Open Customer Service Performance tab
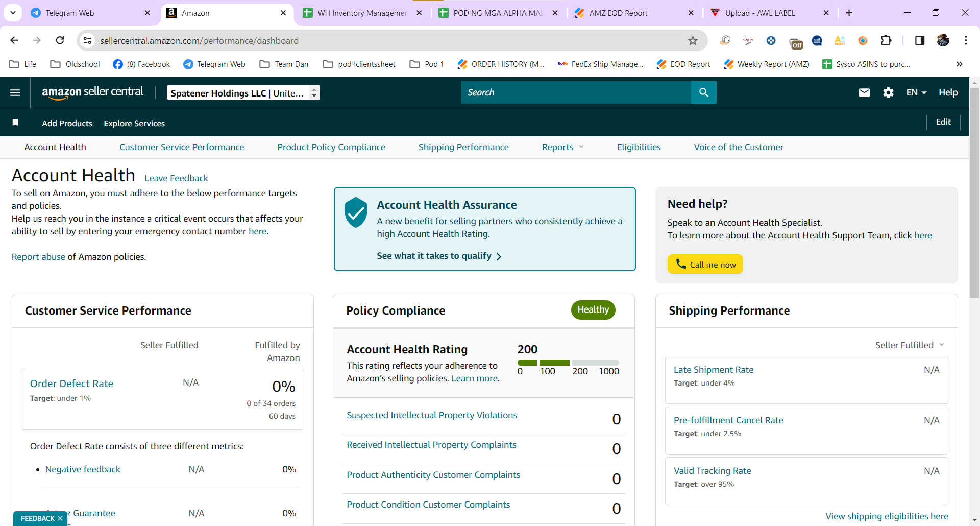Viewport: 980px width, 526px height. [x=182, y=147]
